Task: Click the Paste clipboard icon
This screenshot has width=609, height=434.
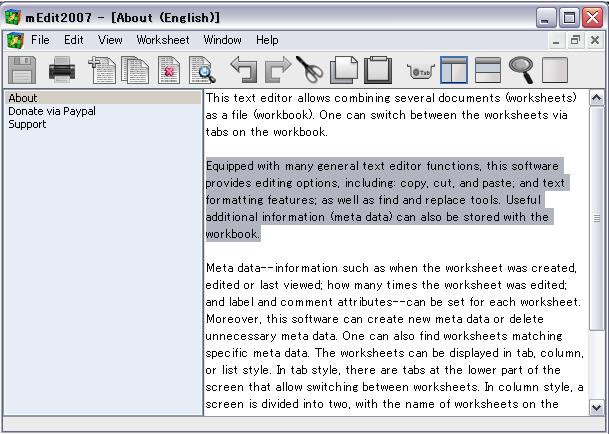Action: (x=378, y=70)
